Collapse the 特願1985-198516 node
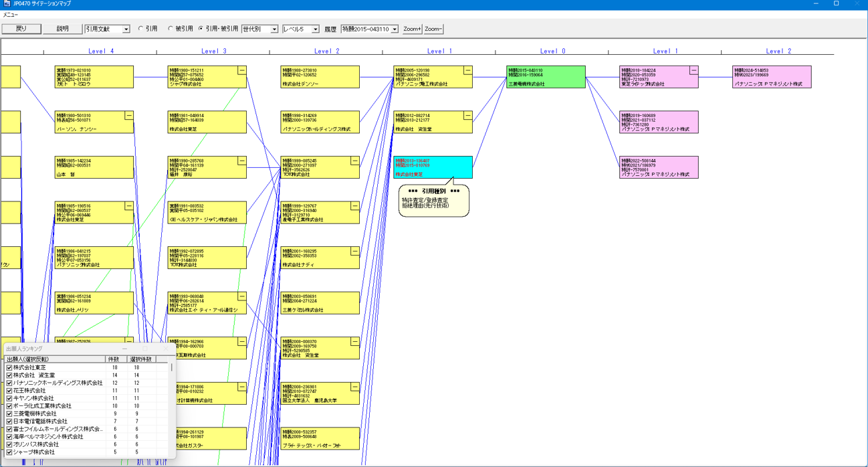Viewport: 868px width, 467px height. [x=128, y=206]
